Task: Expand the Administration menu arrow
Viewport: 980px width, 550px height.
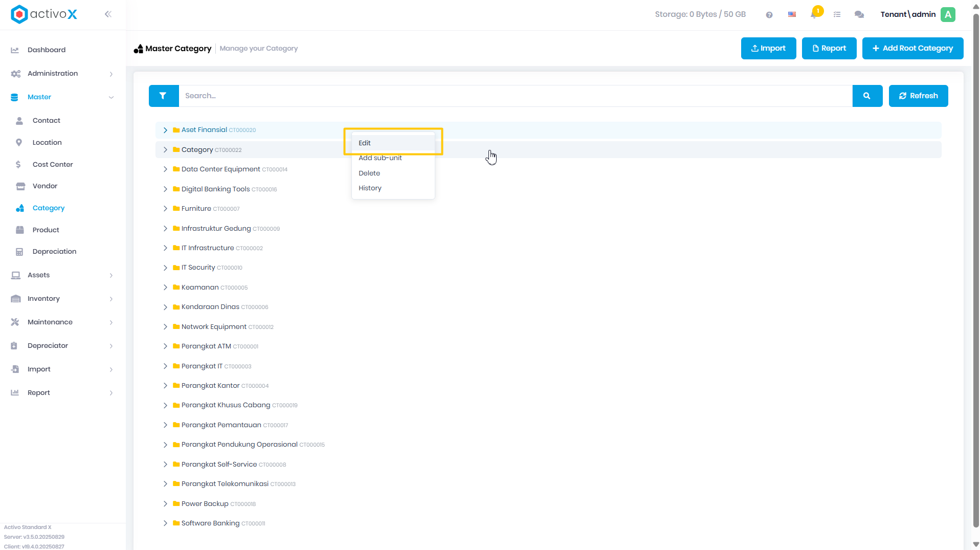Action: click(x=111, y=74)
